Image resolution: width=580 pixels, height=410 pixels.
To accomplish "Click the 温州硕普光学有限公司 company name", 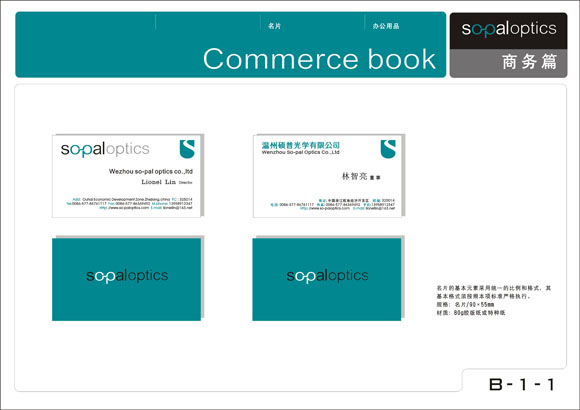I will point(300,145).
